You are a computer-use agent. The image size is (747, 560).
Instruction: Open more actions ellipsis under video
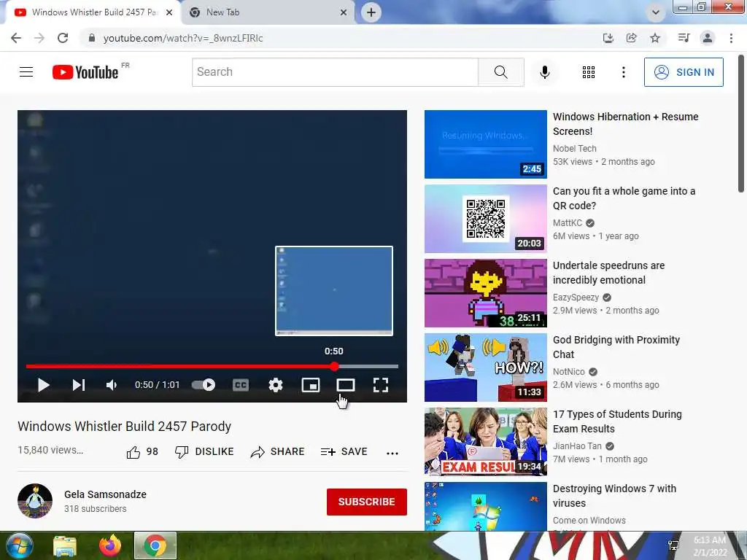(x=392, y=453)
